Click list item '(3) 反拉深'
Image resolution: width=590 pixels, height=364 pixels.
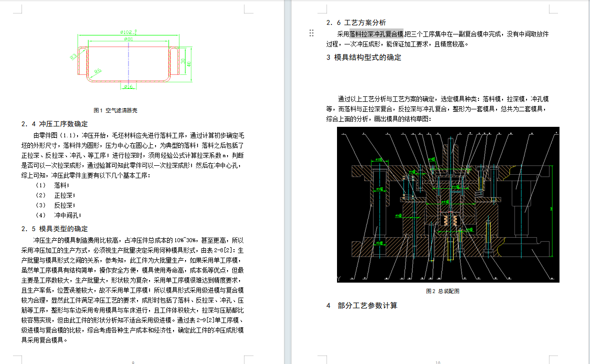(x=55, y=205)
